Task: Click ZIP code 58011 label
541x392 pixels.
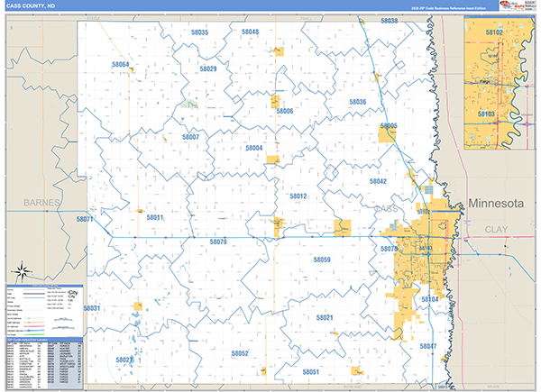Action: click(x=155, y=217)
